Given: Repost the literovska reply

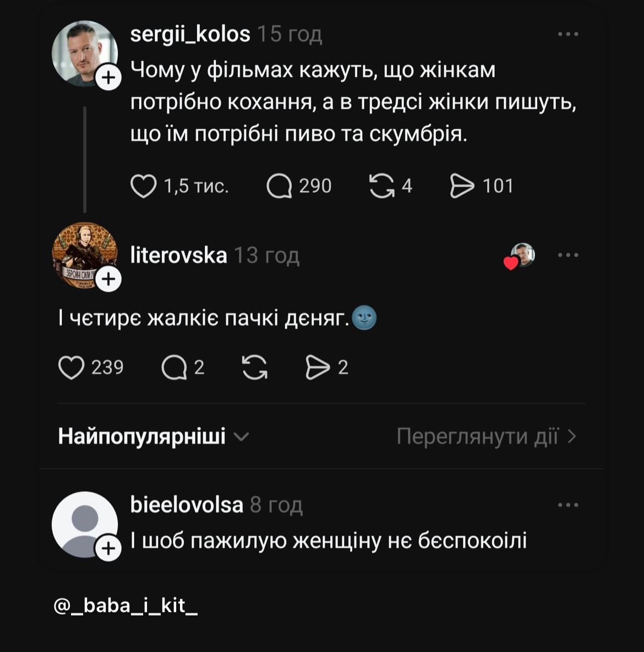Looking at the screenshot, I should [x=255, y=367].
